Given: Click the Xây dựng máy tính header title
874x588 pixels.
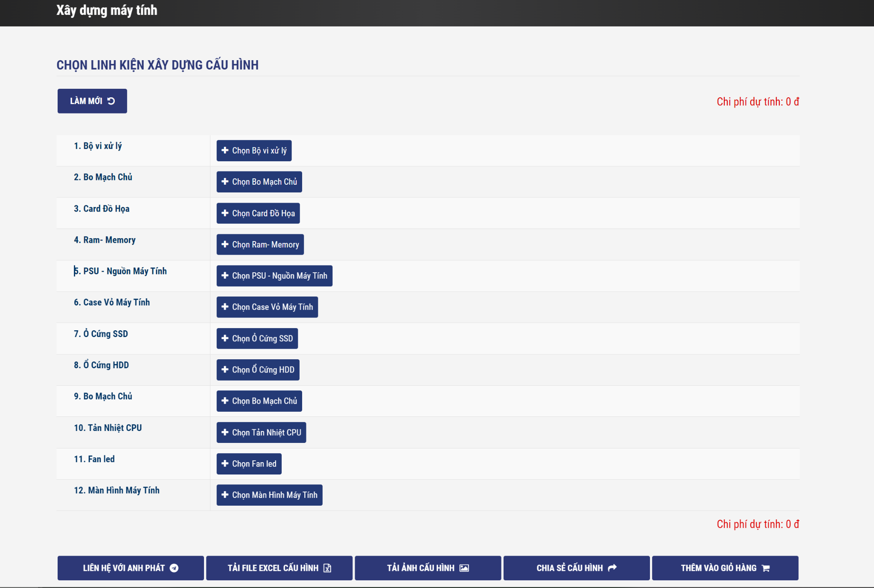Looking at the screenshot, I should pos(107,10).
